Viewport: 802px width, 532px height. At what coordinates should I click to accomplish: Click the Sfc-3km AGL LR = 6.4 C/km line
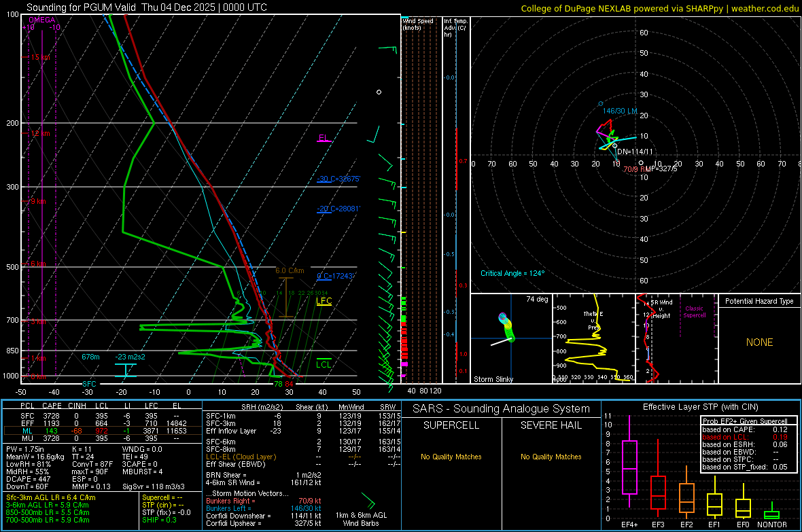(x=51, y=498)
